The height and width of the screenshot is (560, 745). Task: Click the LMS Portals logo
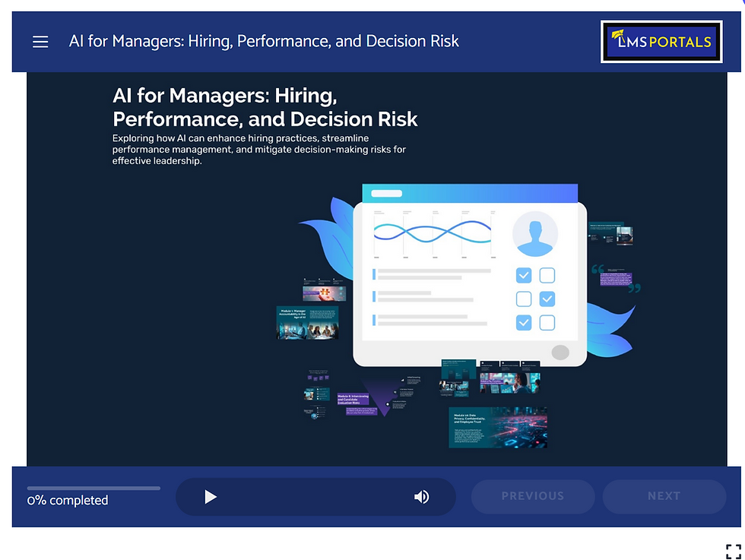pyautogui.click(x=661, y=42)
